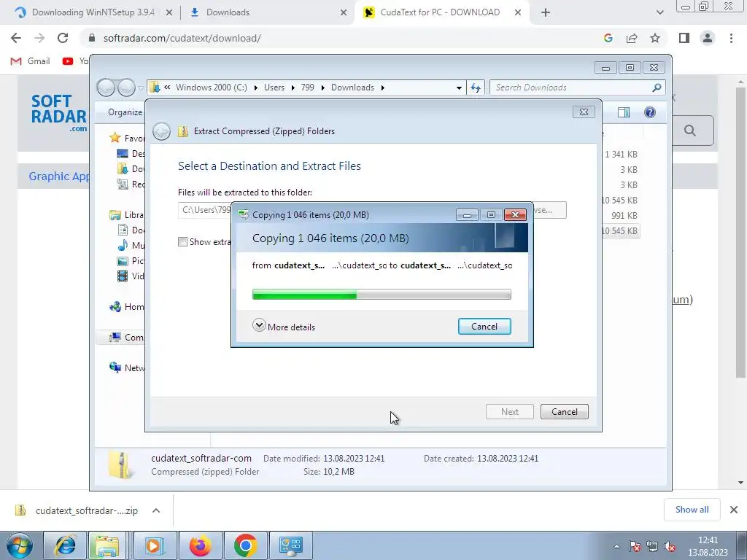Click the 1 341 KB file size entry

click(621, 155)
